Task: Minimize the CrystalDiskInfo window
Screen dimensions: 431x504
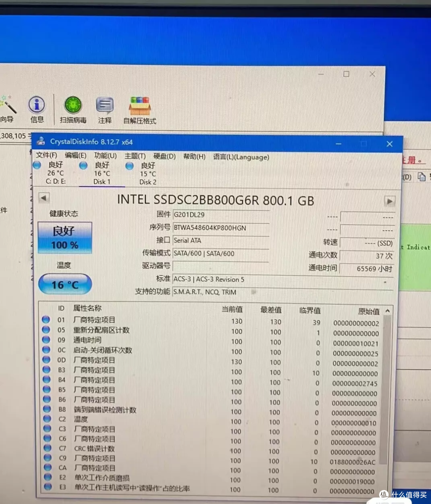Action: [x=338, y=144]
